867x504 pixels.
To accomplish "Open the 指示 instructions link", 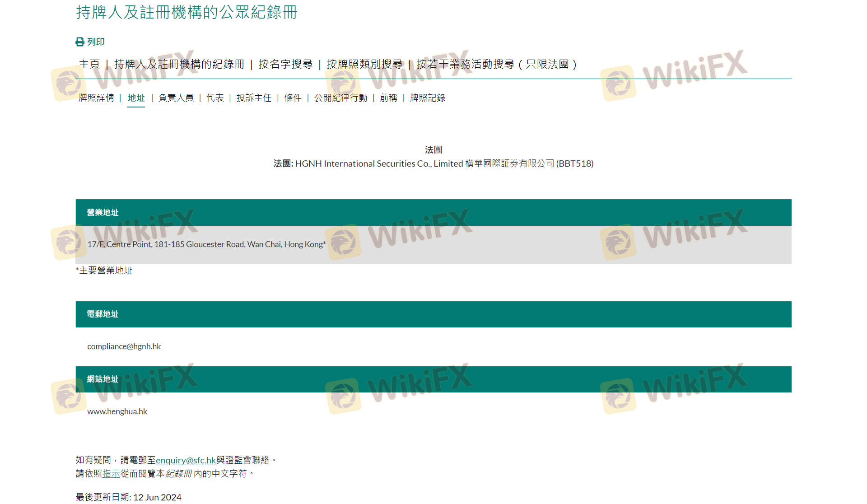I will click(111, 474).
